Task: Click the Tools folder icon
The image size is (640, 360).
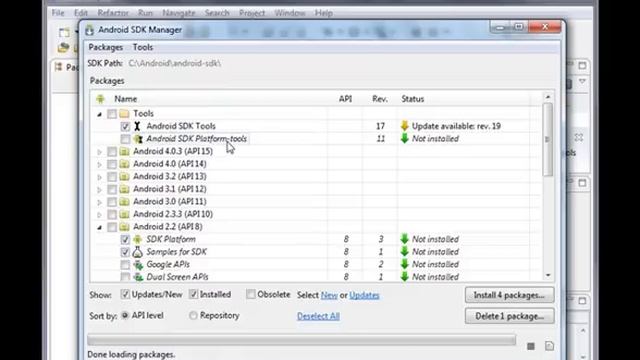Action: [x=124, y=113]
